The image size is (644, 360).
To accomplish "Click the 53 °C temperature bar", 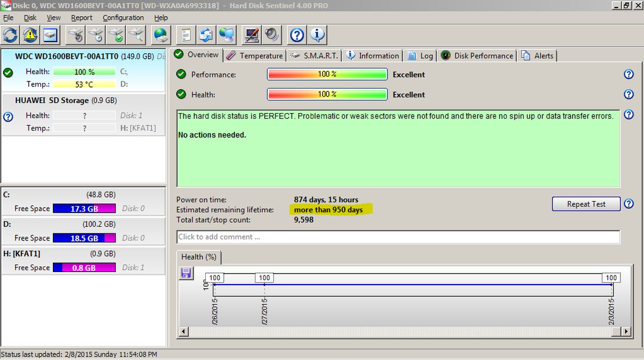I will (85, 84).
